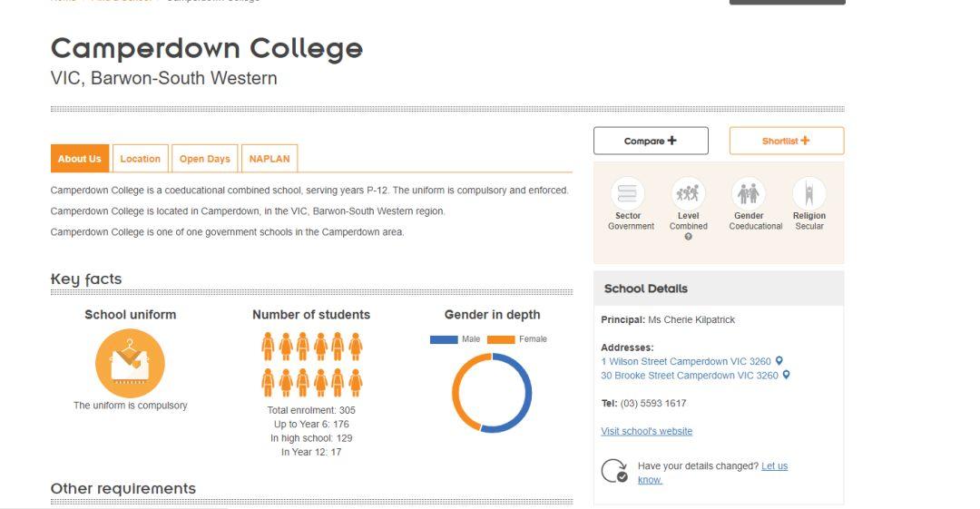980x509 pixels.
Task: Open the Visit school's website link
Action: pyautogui.click(x=646, y=431)
